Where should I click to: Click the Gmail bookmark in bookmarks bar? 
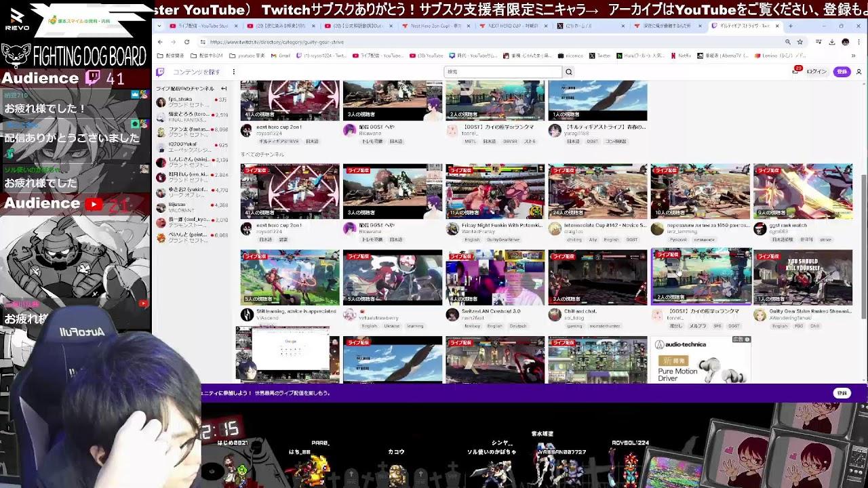point(283,56)
